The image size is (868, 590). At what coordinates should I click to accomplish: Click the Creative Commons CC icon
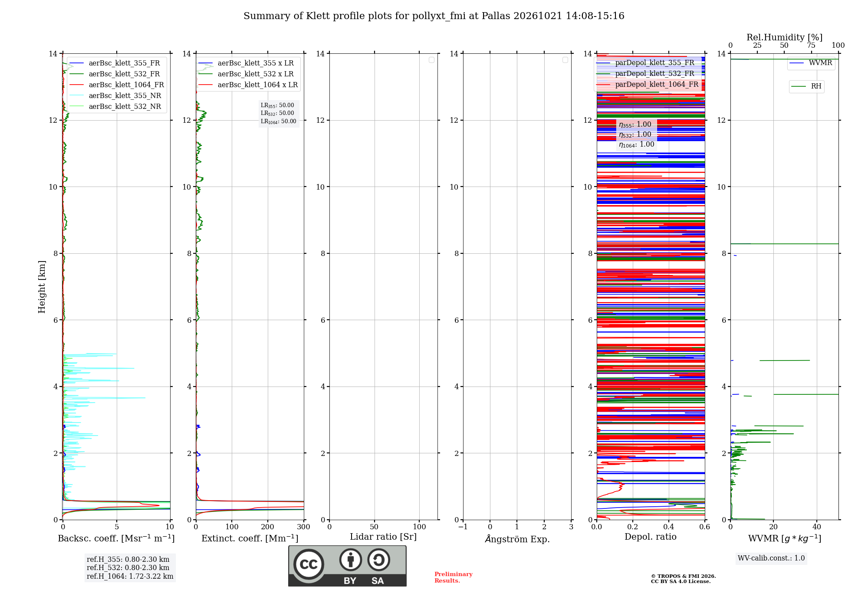(x=309, y=564)
